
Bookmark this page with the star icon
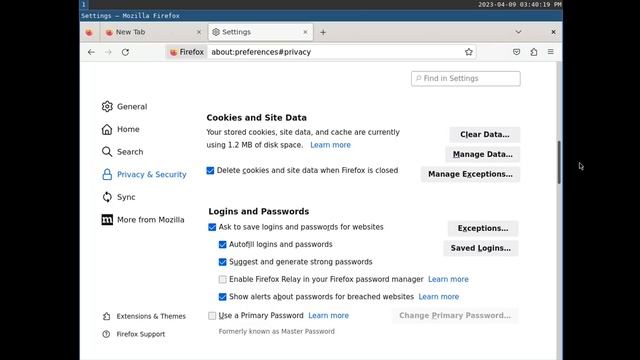tap(469, 52)
